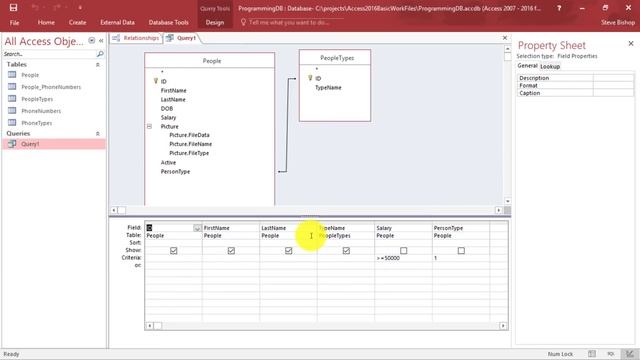Click scroll-right arrow of design grid scrollbar
The height and width of the screenshot is (360, 640).
click(x=503, y=325)
